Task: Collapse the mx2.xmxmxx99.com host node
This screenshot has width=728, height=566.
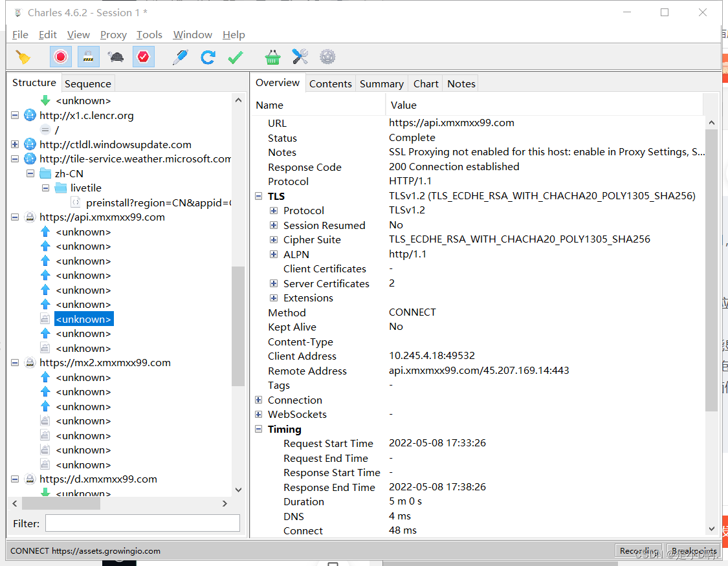Action: (x=15, y=362)
